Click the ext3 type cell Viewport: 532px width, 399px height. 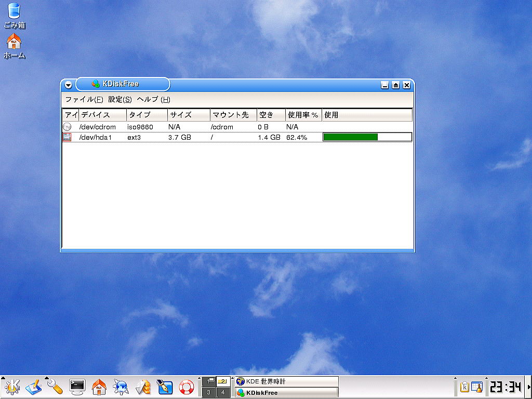click(134, 137)
